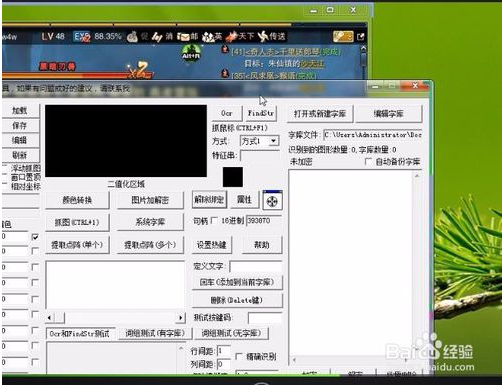Click the 刷新 button

coord(20,155)
